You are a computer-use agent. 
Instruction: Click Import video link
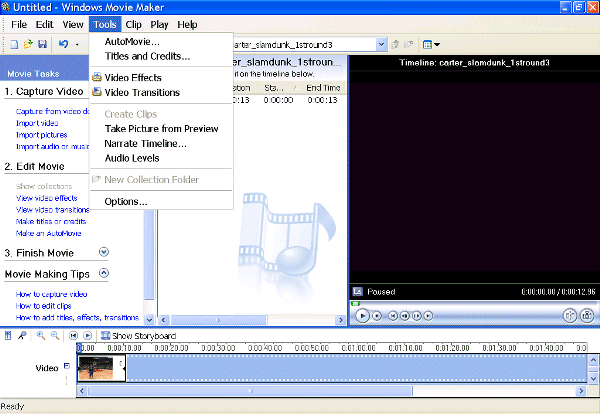tap(37, 123)
